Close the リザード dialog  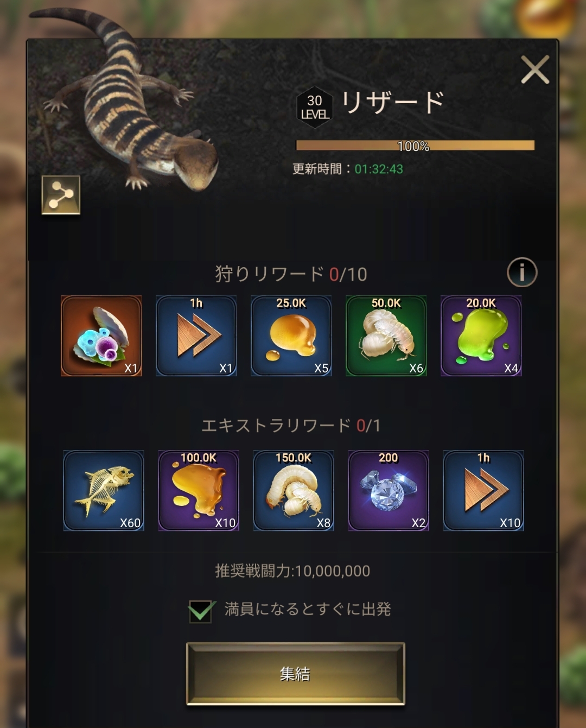(x=535, y=69)
